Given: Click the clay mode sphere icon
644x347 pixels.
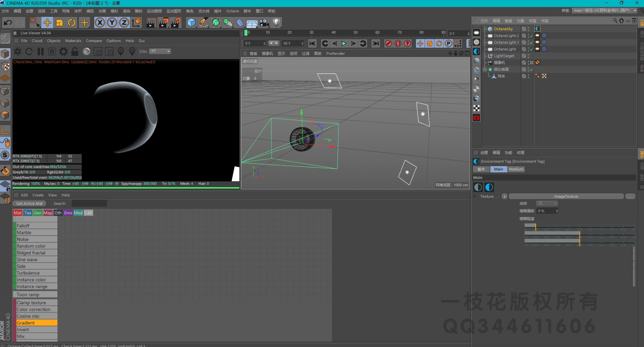Looking at the screenshot, I should coord(86,51).
